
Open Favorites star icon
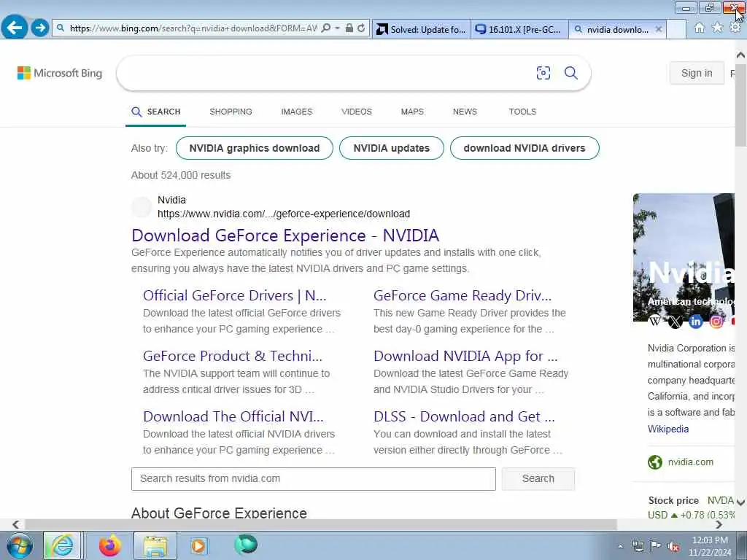717,28
